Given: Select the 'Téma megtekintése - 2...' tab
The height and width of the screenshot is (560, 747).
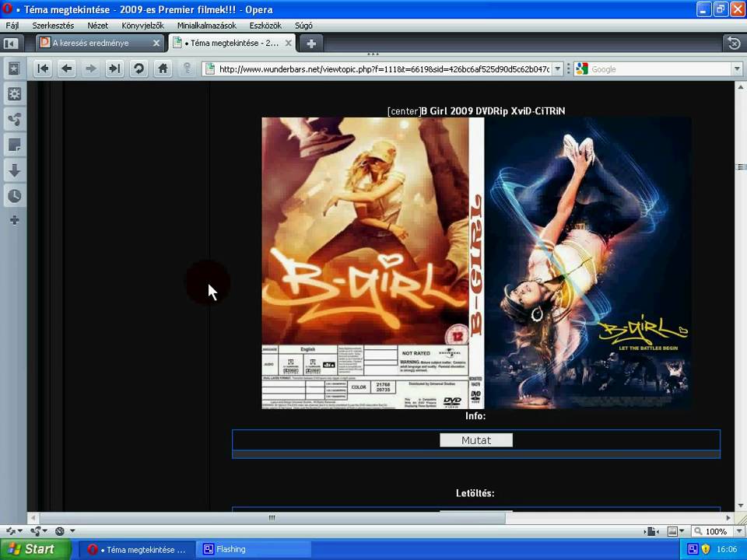Looking at the screenshot, I should click(x=232, y=43).
